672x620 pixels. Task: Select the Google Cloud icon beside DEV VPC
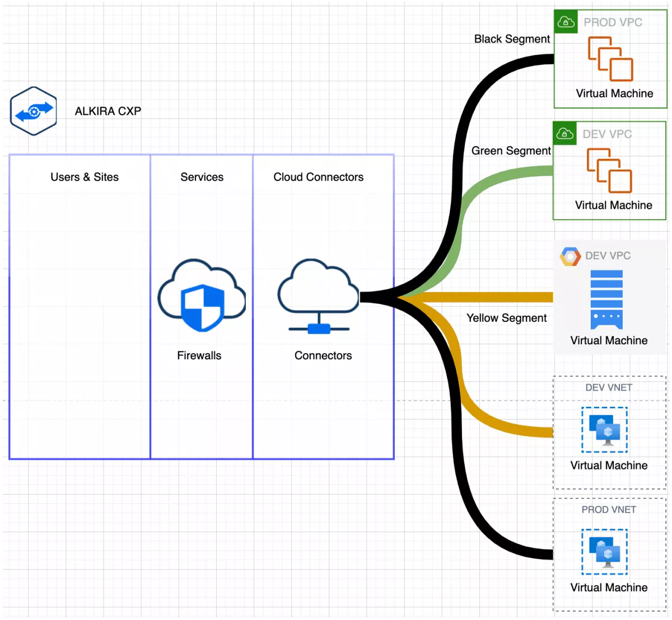click(x=571, y=256)
